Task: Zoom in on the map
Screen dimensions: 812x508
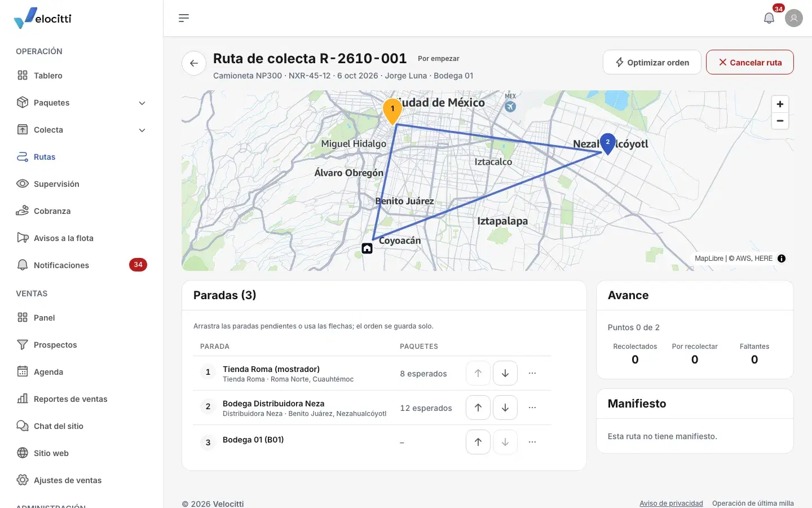Action: (780, 104)
